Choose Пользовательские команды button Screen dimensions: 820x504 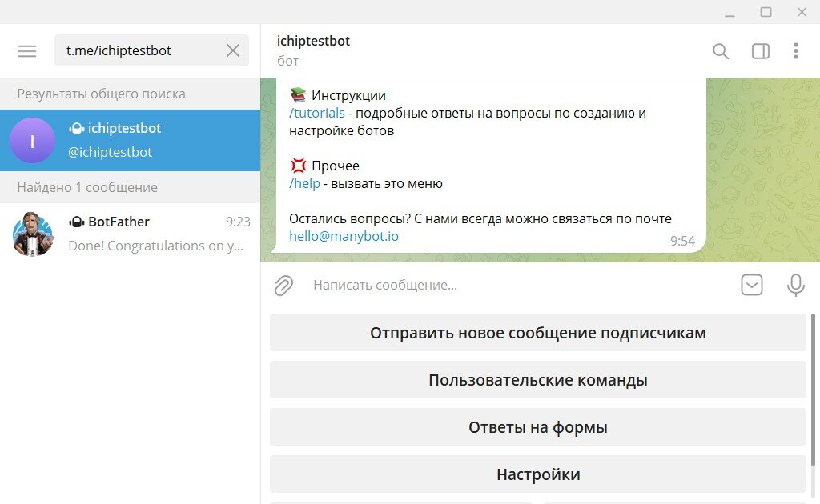537,380
